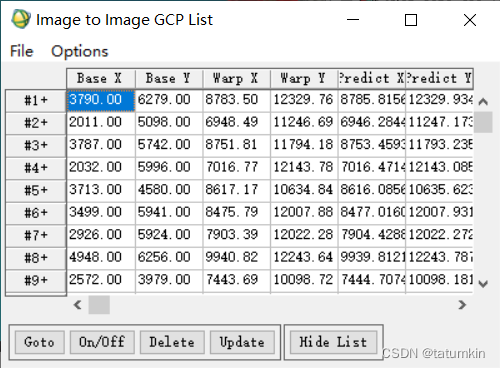
Task: Click the Warp X column header
Action: click(237, 79)
